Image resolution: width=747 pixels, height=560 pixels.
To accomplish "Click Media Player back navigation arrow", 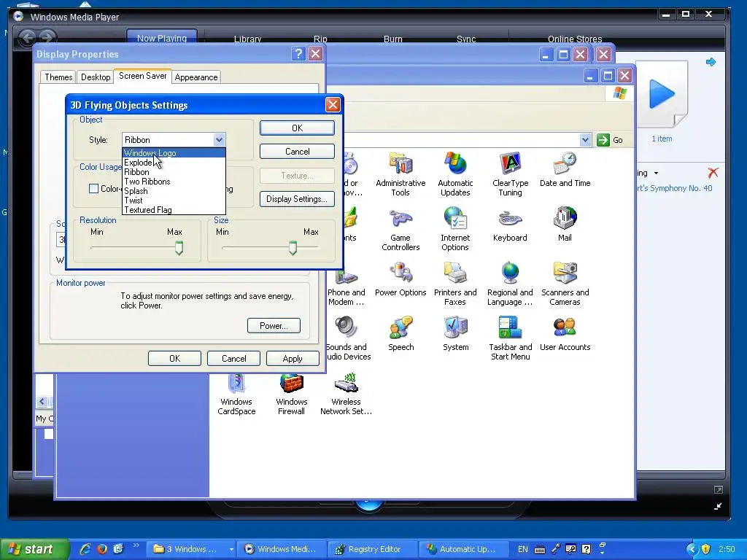I will (x=27, y=38).
